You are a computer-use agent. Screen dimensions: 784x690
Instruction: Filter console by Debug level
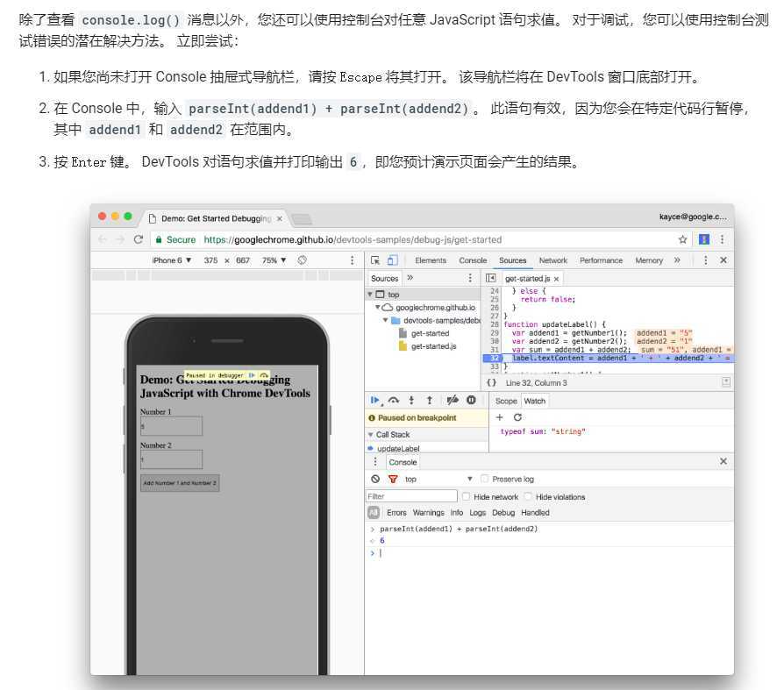pyautogui.click(x=503, y=513)
